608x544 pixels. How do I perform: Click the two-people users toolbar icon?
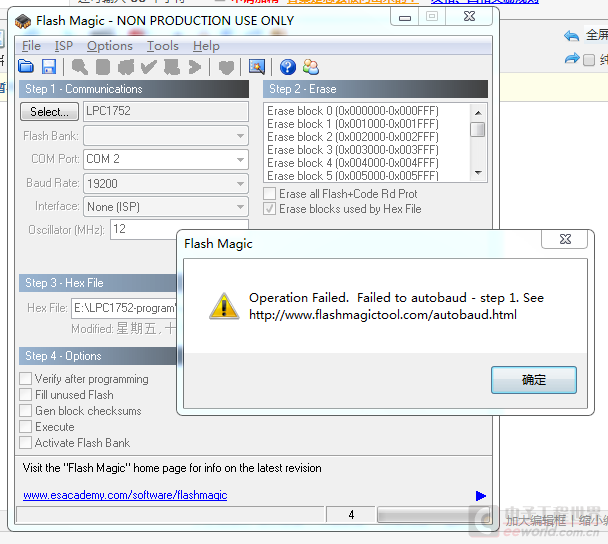(x=311, y=67)
